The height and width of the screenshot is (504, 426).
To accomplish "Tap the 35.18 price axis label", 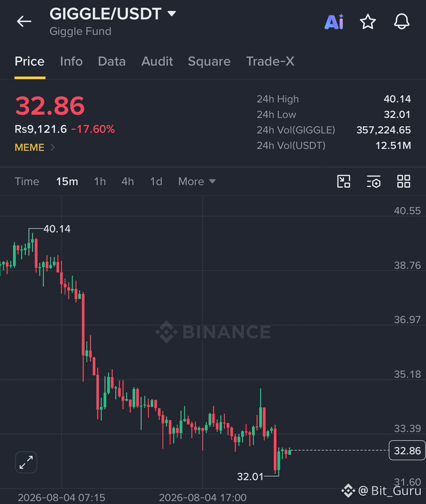I will (x=407, y=374).
